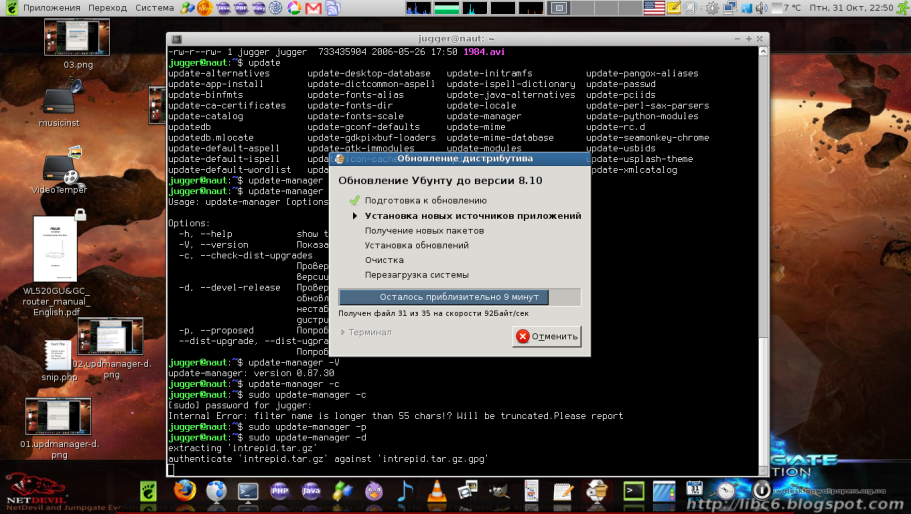Open the clock showing Птн, 31 Окт, 22:50

pyautogui.click(x=851, y=8)
